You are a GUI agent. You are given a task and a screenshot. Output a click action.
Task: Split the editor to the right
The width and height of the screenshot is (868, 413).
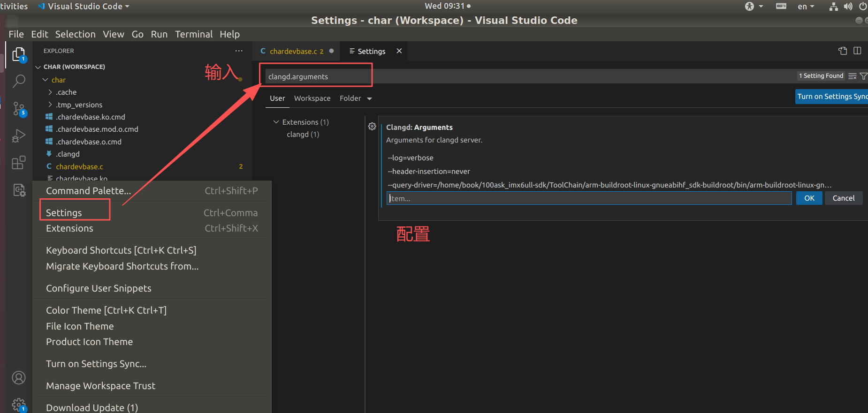click(857, 51)
